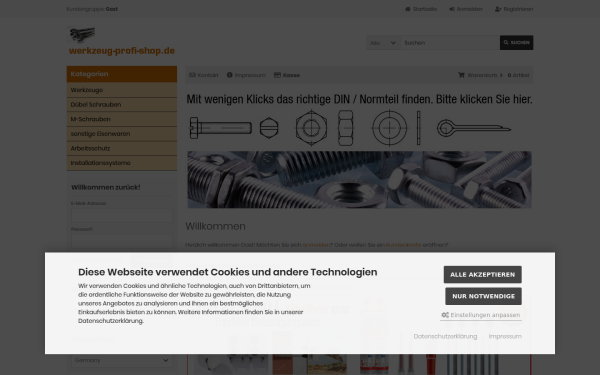600x375 pixels.
Task: Open Impressum link in cookie banner
Action: click(505, 336)
